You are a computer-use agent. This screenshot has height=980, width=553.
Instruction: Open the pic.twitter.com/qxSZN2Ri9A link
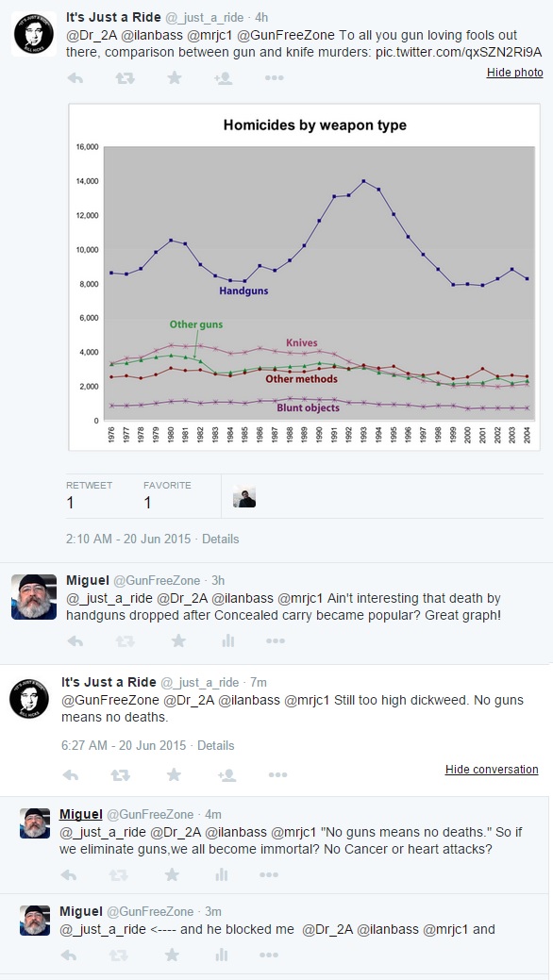click(x=459, y=52)
